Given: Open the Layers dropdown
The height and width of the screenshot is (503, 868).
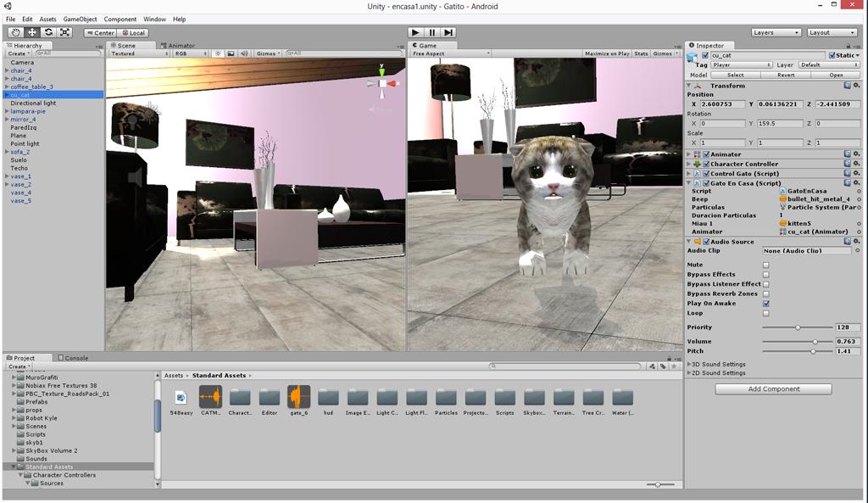Looking at the screenshot, I should click(776, 33).
